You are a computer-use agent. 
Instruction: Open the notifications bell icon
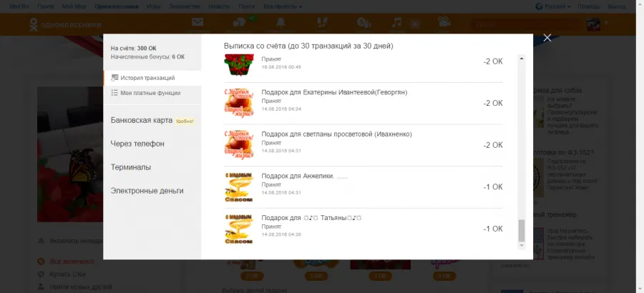pos(280,23)
